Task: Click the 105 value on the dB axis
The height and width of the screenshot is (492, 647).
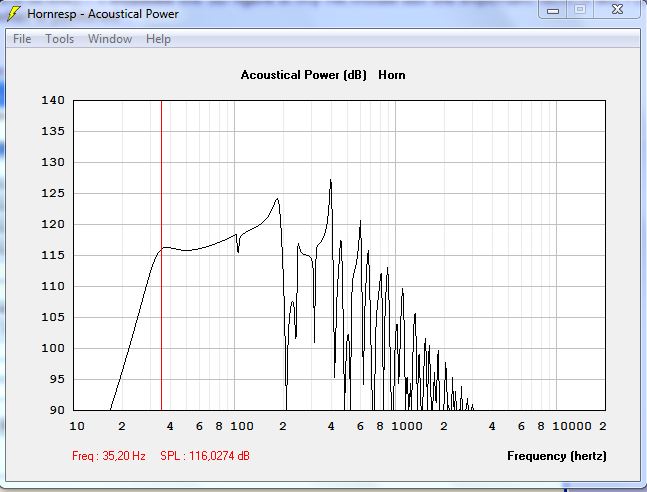Action: [x=53, y=317]
